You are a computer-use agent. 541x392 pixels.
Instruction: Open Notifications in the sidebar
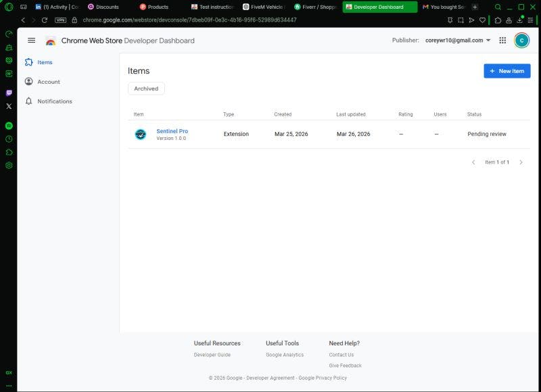coord(55,101)
